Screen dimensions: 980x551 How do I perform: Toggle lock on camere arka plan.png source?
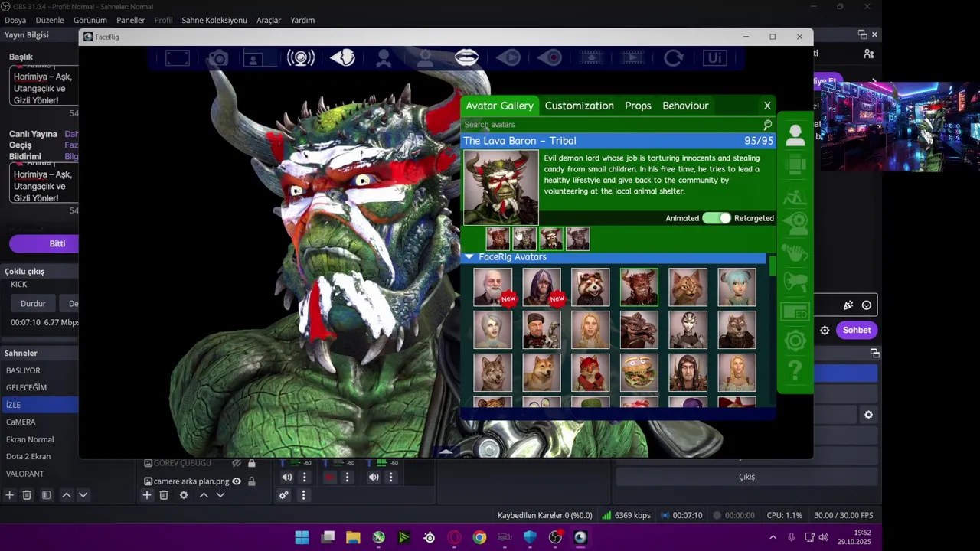click(251, 481)
